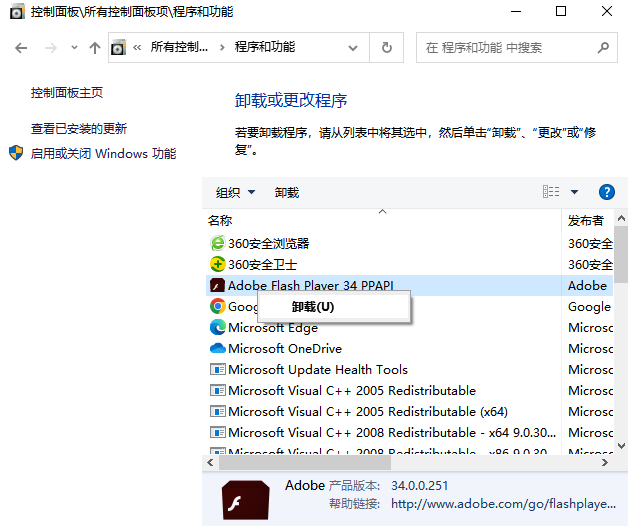628x526 pixels.
Task: Click the search magnifier icon
Action: tap(603, 48)
